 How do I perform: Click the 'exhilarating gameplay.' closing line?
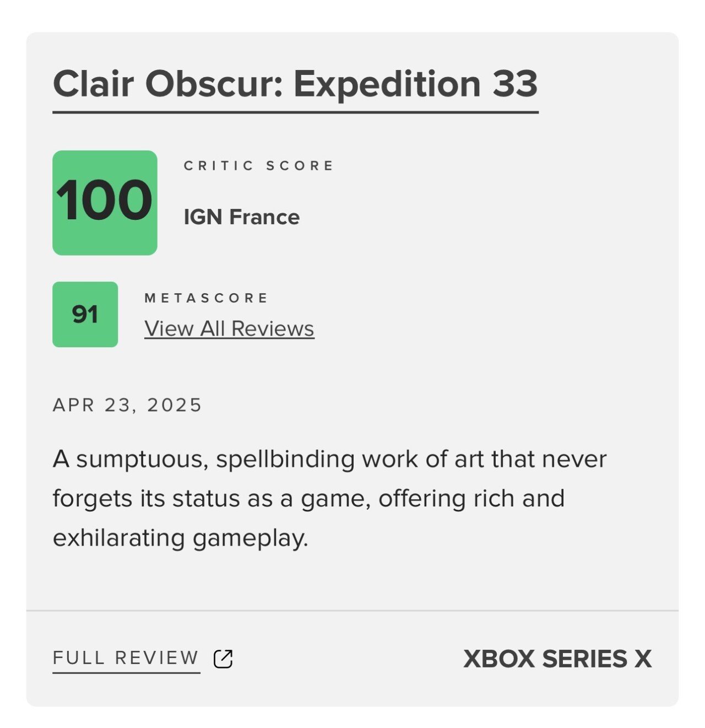point(180,538)
